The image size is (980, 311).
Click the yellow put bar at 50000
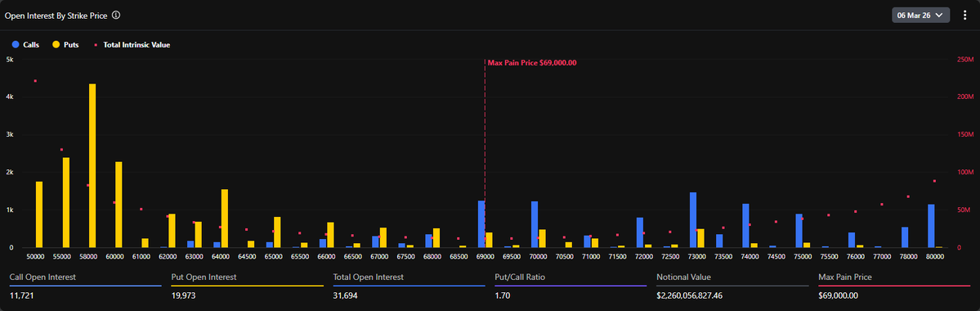[x=39, y=214]
